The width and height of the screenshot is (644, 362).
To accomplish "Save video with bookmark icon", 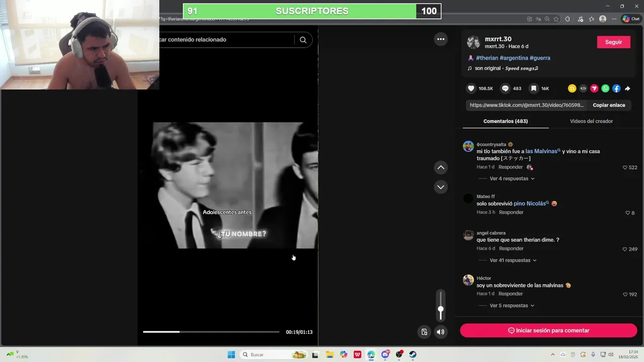I will point(533,88).
